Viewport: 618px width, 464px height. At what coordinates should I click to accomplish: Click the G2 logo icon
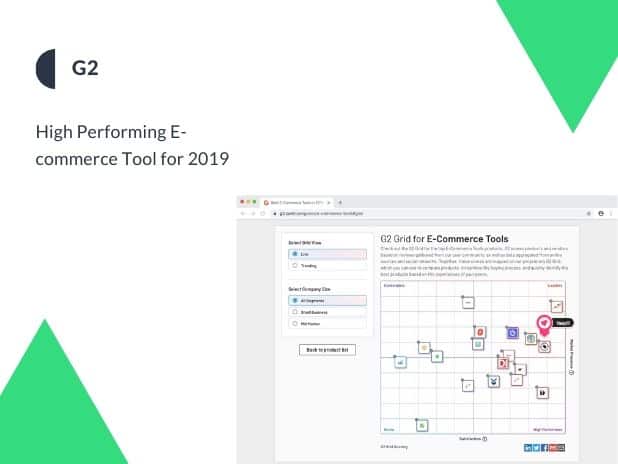pyautogui.click(x=46, y=69)
